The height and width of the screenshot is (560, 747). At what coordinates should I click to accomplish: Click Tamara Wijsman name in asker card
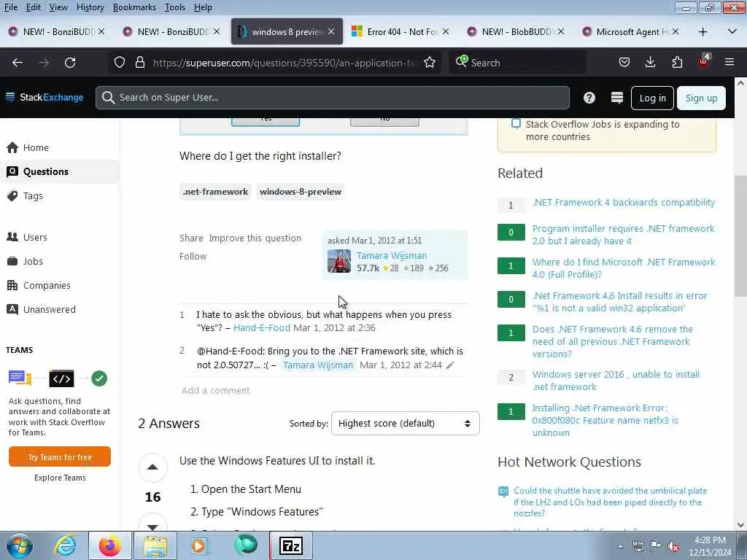[392, 256]
